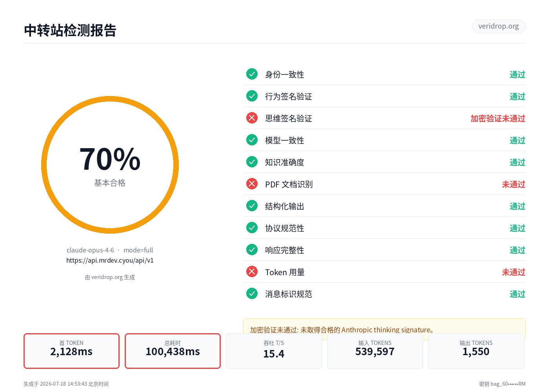This screenshot has height=392, width=549.
Task: Click the API URL https://api.mrdev.cyou/api/v1
Action: click(x=110, y=260)
